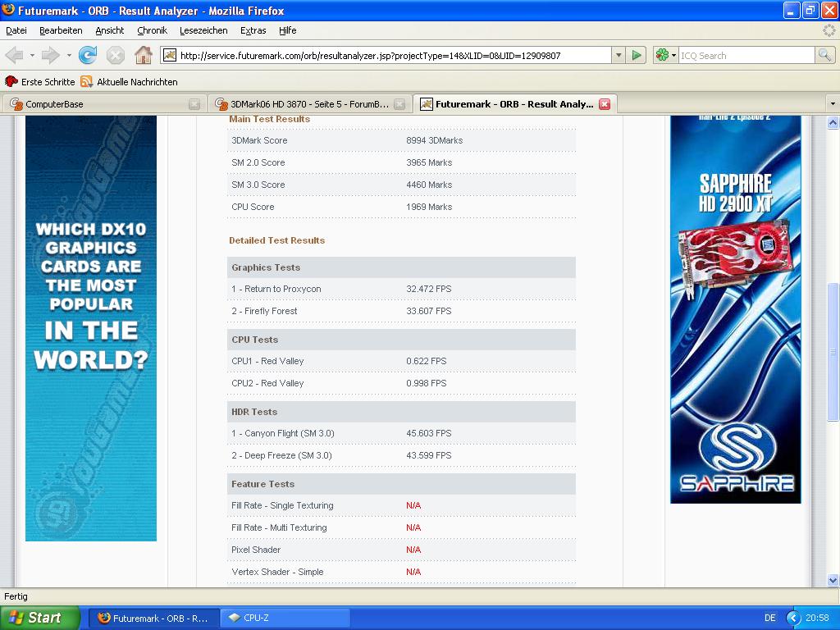This screenshot has width=840, height=630.
Task: Click the Vertex Shader - Simple label
Action: 277,572
